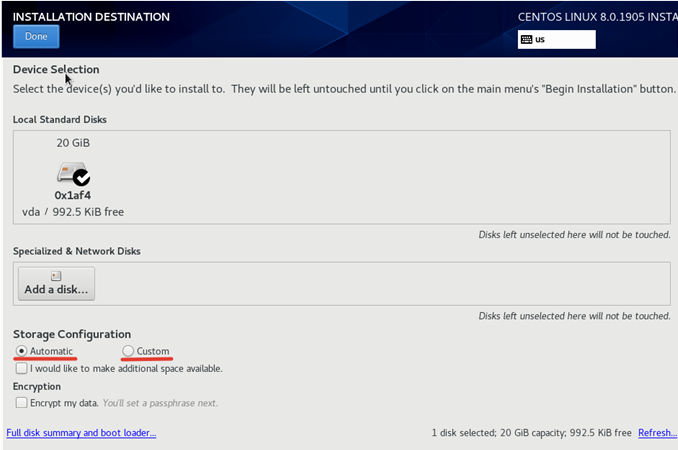
Task: Click the Encryption heading
Action: (37, 386)
